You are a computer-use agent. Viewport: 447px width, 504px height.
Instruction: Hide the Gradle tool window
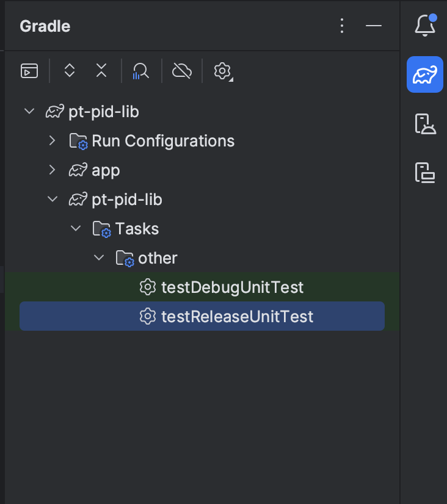click(373, 26)
